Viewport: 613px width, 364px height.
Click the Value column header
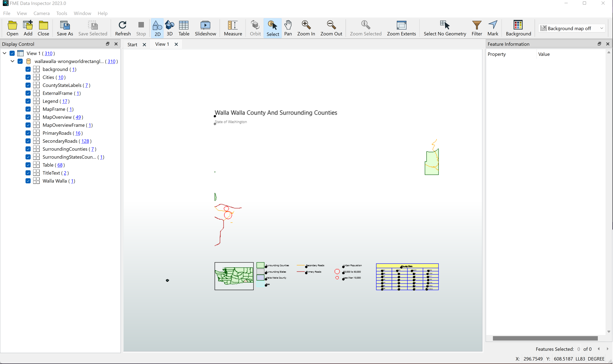pyautogui.click(x=571, y=54)
